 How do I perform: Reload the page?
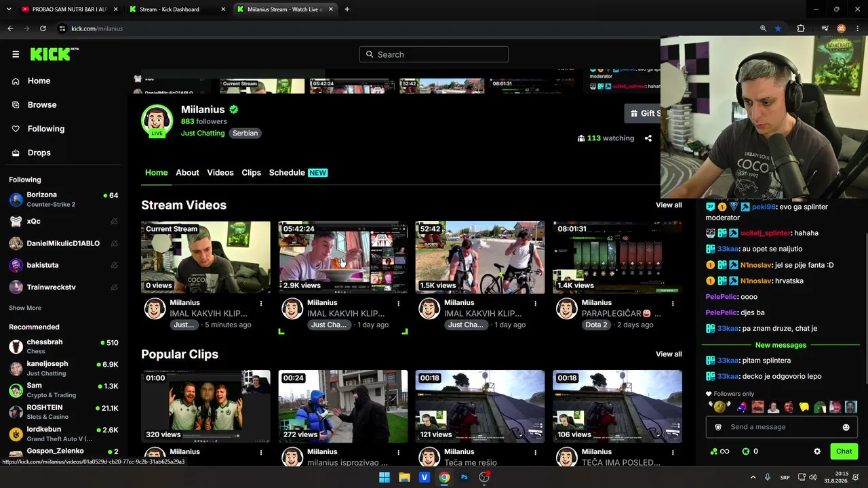pyautogui.click(x=43, y=28)
